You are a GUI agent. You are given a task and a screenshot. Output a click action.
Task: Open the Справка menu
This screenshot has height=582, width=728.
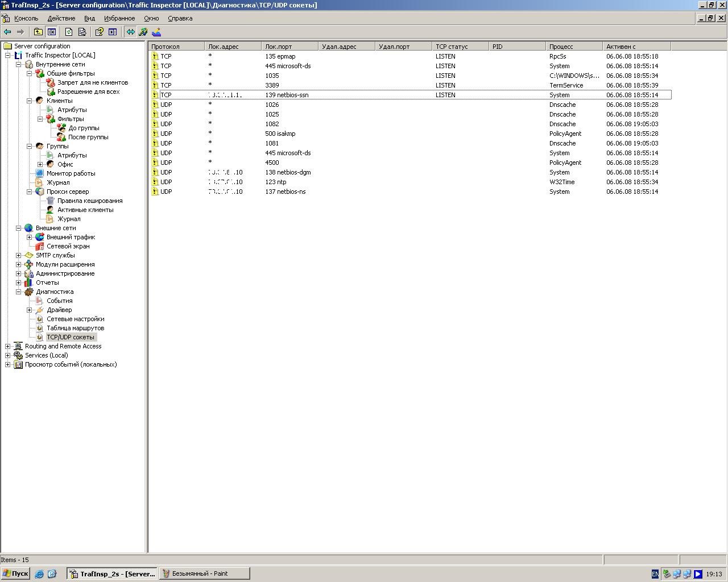180,18
